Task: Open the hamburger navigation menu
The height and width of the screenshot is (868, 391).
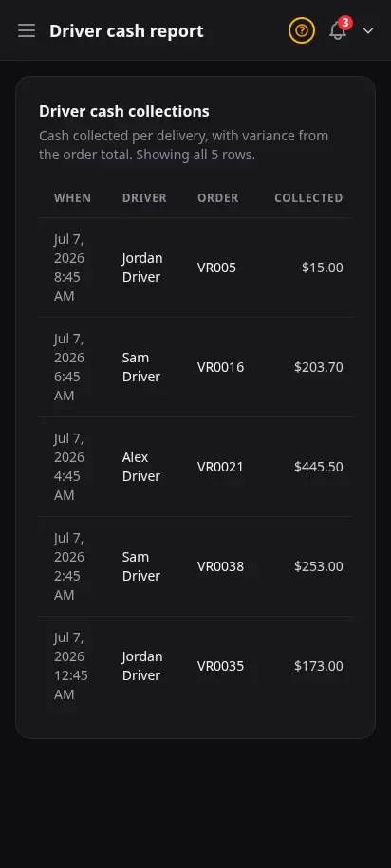Action: [27, 30]
